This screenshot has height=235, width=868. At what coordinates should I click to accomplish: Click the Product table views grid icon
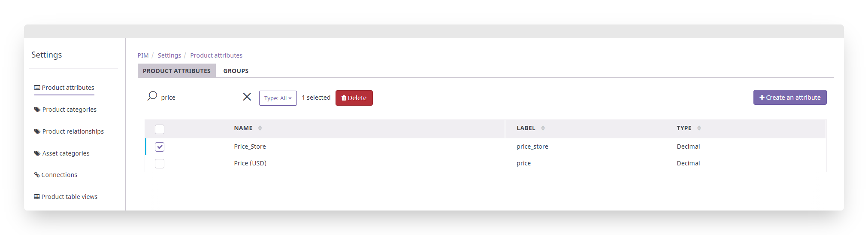click(x=37, y=197)
